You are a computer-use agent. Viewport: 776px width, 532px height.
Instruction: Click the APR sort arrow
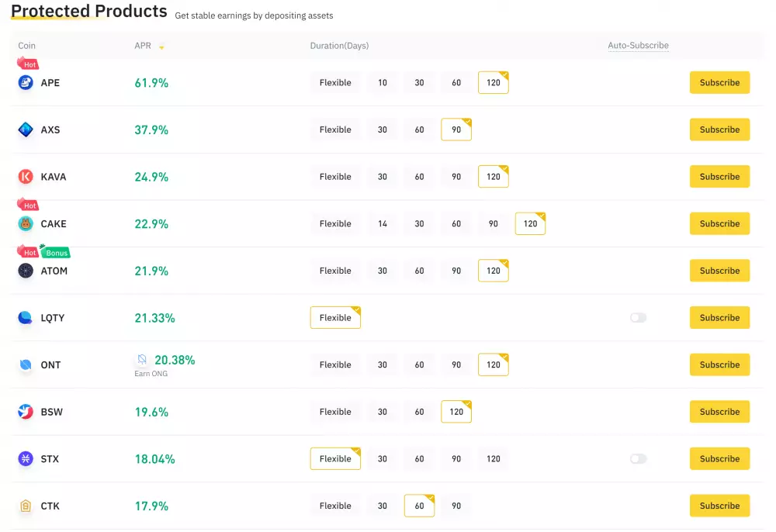[161, 46]
